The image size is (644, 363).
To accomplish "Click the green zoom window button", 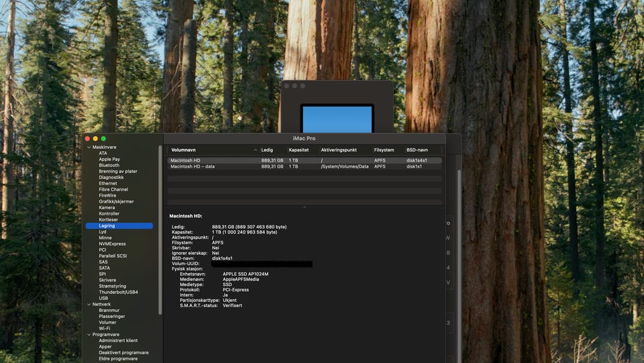I will pos(103,138).
